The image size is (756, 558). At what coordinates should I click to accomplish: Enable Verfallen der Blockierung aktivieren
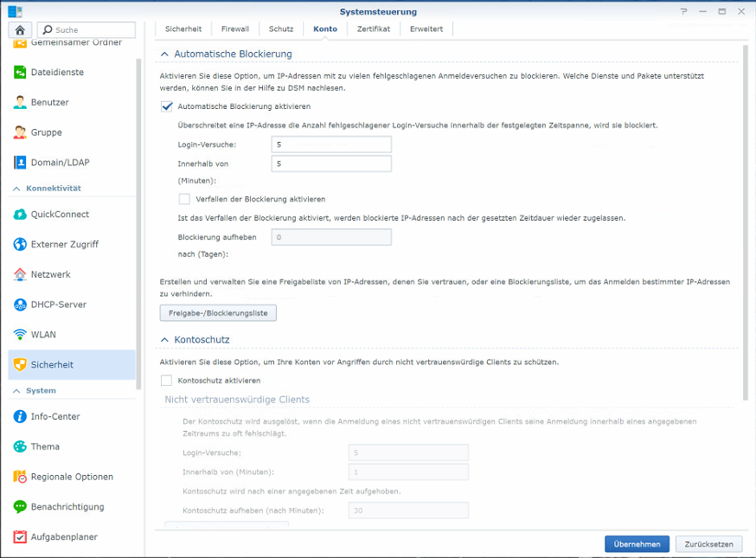click(x=184, y=199)
